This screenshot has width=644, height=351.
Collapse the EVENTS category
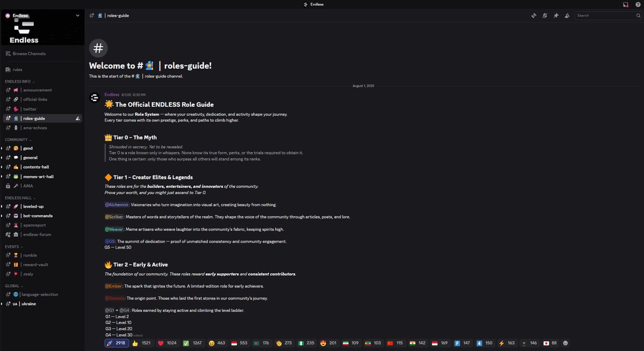tap(13, 247)
